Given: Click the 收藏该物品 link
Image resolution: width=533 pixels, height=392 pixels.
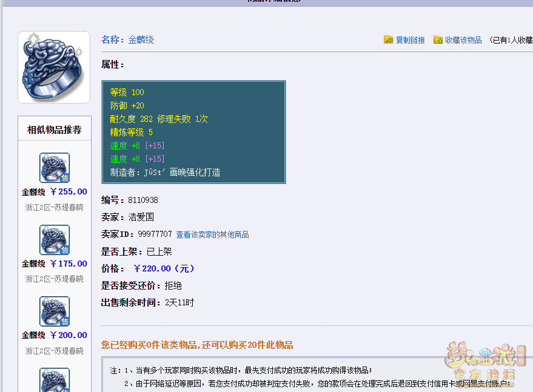Looking at the screenshot, I should point(463,40).
